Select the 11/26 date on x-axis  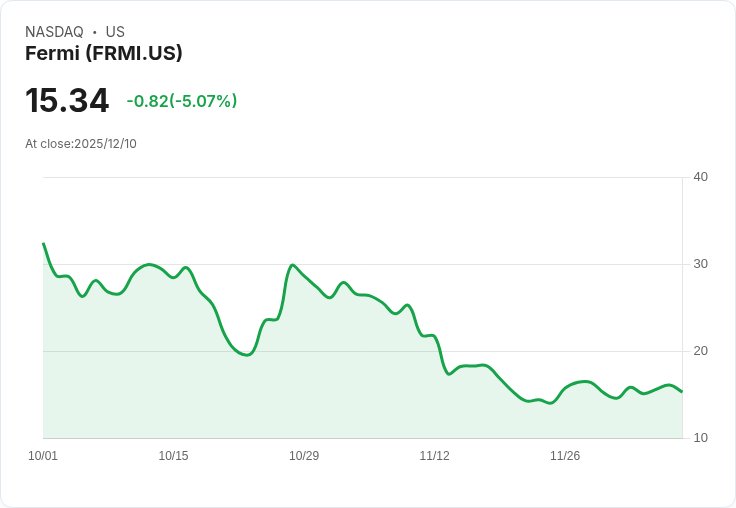point(565,456)
